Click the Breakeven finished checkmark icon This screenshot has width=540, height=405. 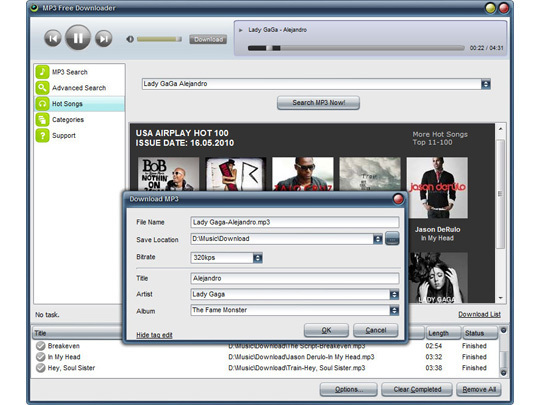click(x=41, y=346)
